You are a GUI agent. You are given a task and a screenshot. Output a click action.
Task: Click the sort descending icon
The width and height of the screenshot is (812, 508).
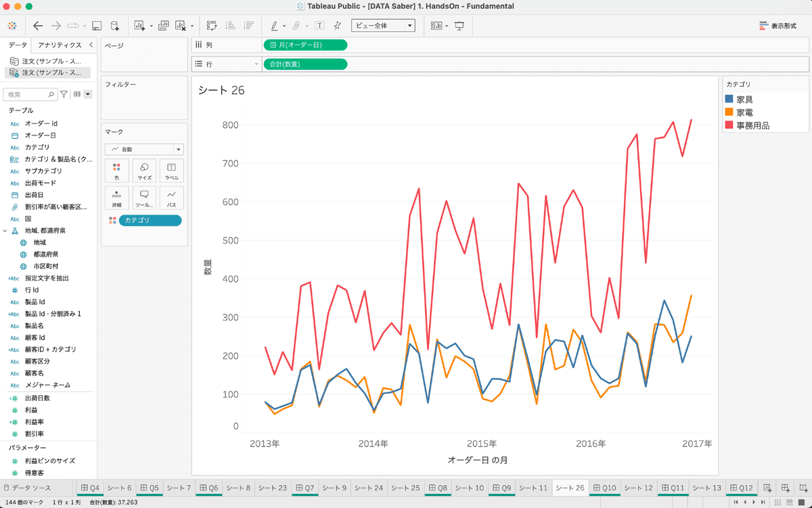click(248, 26)
